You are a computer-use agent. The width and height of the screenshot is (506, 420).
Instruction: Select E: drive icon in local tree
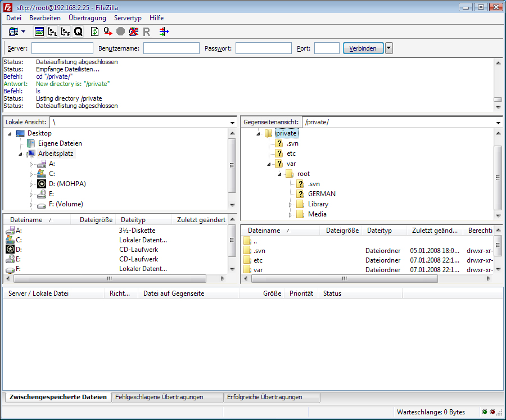click(41, 194)
